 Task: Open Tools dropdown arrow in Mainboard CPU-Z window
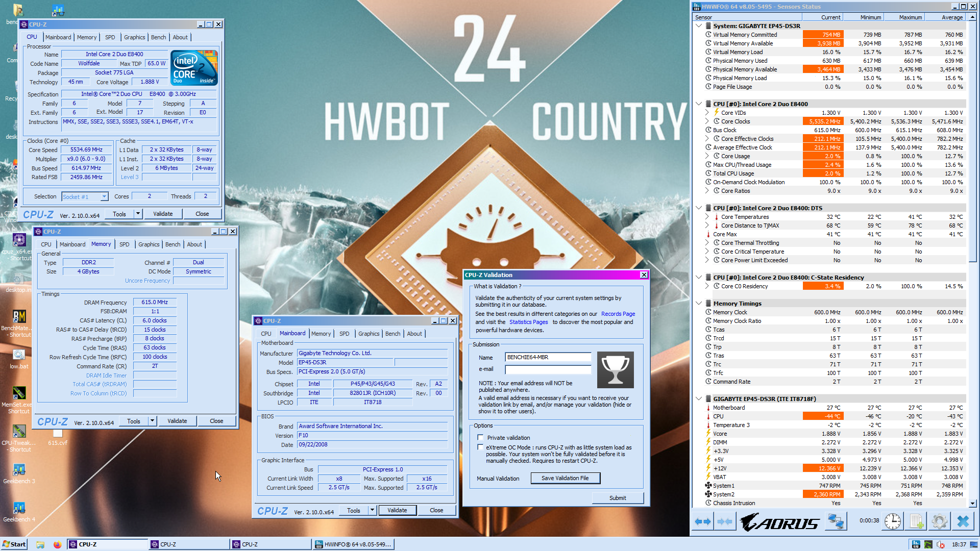pyautogui.click(x=372, y=510)
